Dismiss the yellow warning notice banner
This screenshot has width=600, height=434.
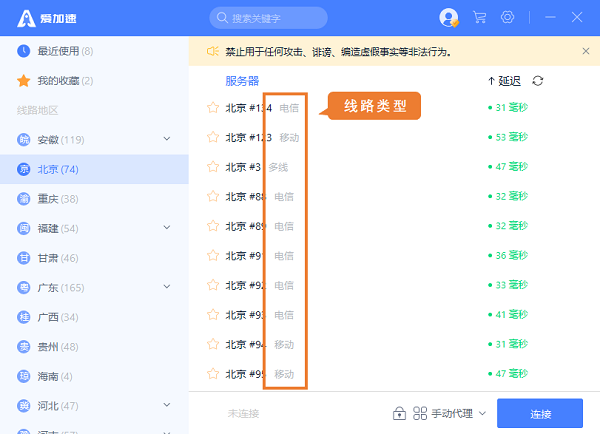click(586, 51)
